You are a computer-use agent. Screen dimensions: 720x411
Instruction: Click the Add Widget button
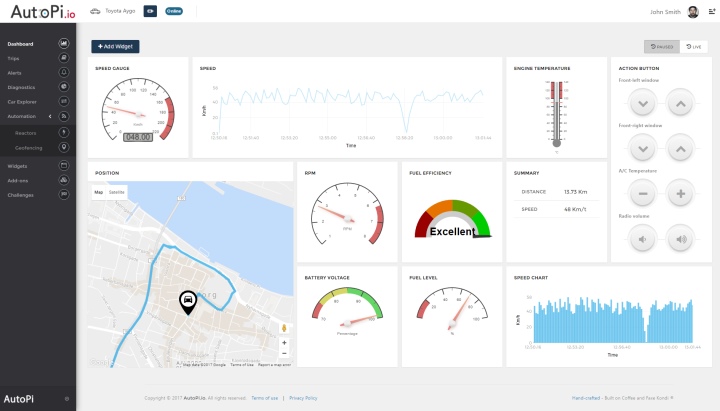[115, 46]
